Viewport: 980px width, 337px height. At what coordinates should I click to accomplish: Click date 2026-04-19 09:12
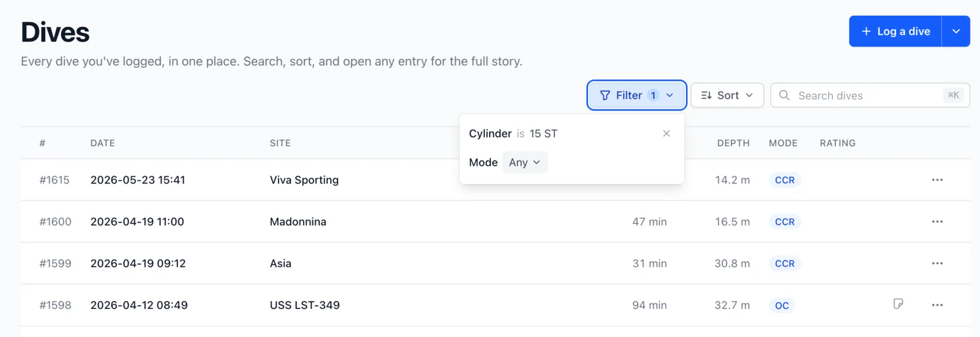tap(138, 263)
